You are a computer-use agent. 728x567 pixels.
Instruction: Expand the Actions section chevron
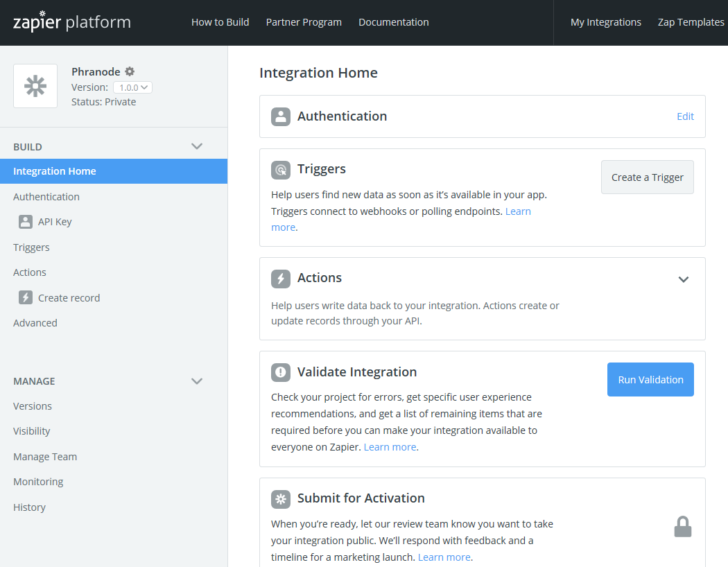[x=684, y=279]
